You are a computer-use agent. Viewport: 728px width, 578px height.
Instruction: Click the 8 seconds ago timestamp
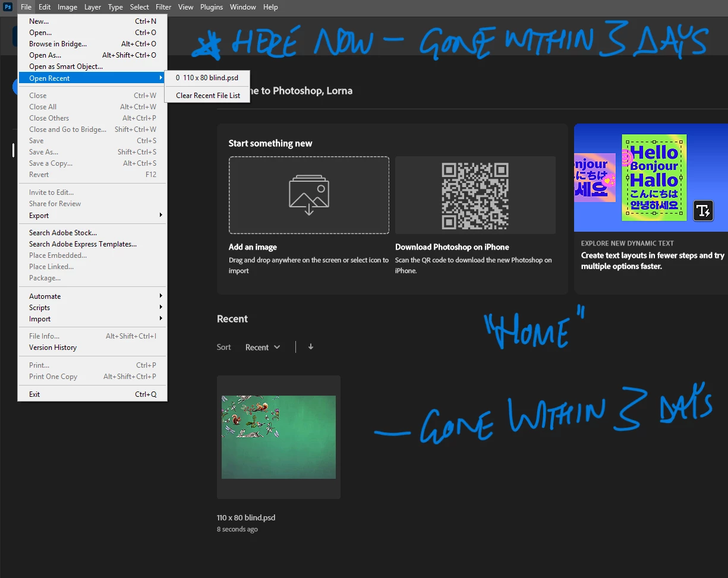click(237, 529)
